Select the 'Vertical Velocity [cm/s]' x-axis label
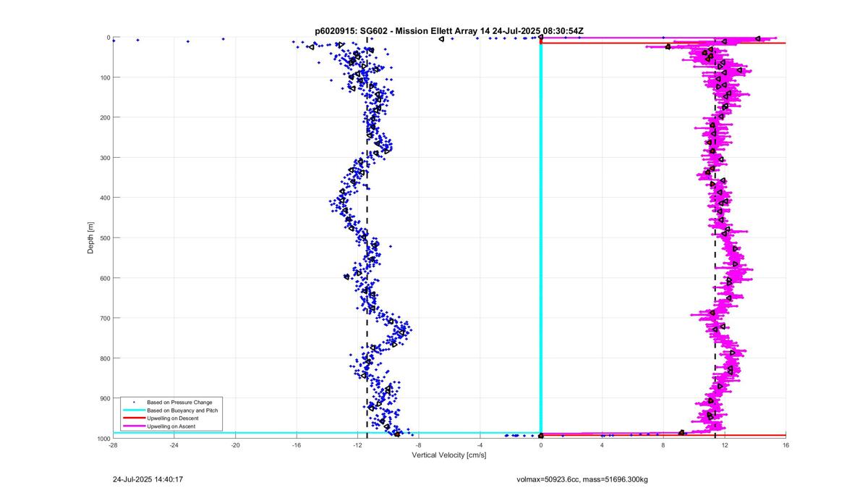Screen dimensions: 868x493 click(x=449, y=455)
